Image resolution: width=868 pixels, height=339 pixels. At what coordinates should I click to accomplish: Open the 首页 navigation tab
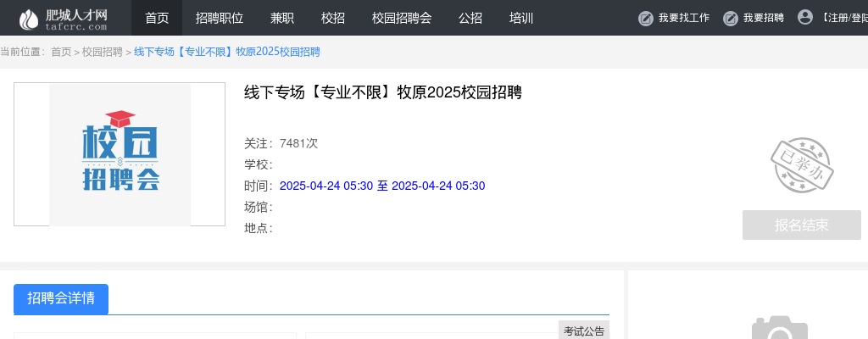pyautogui.click(x=157, y=18)
